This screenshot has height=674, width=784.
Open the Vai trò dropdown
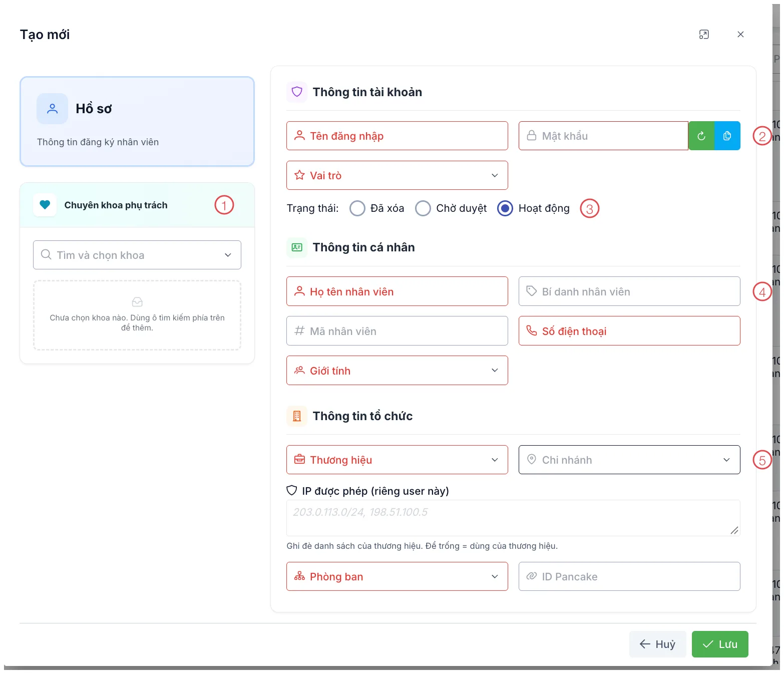click(397, 175)
